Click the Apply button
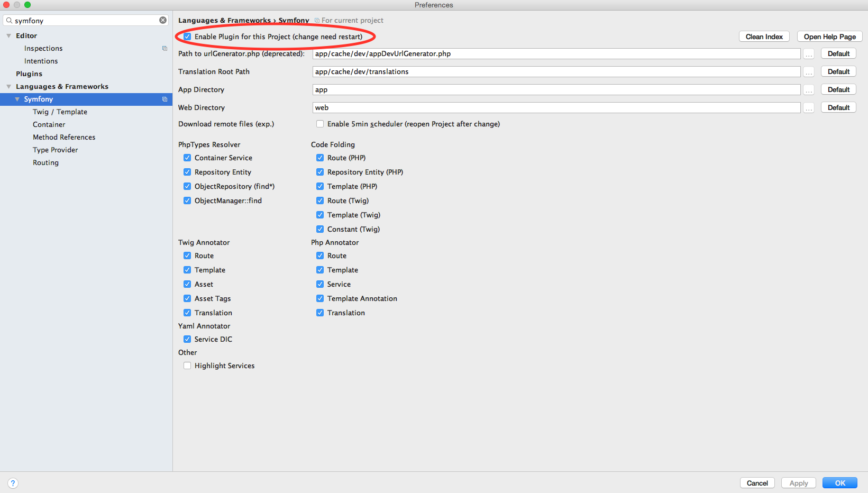 [798, 483]
